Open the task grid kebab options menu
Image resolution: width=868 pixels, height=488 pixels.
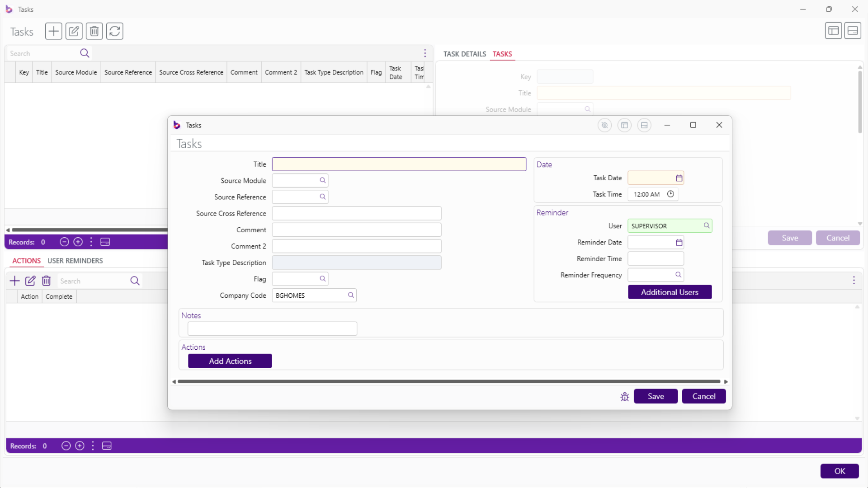[425, 53]
